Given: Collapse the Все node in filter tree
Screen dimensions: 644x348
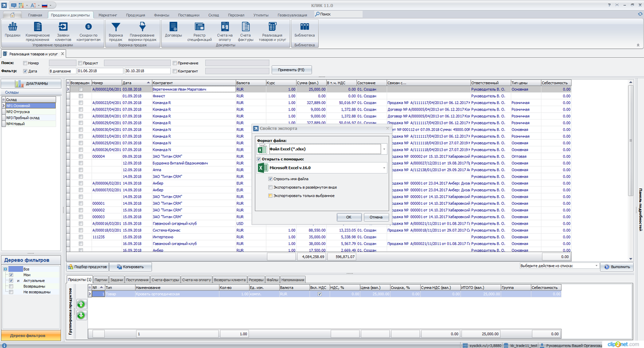Looking at the screenshot, I should point(5,269).
